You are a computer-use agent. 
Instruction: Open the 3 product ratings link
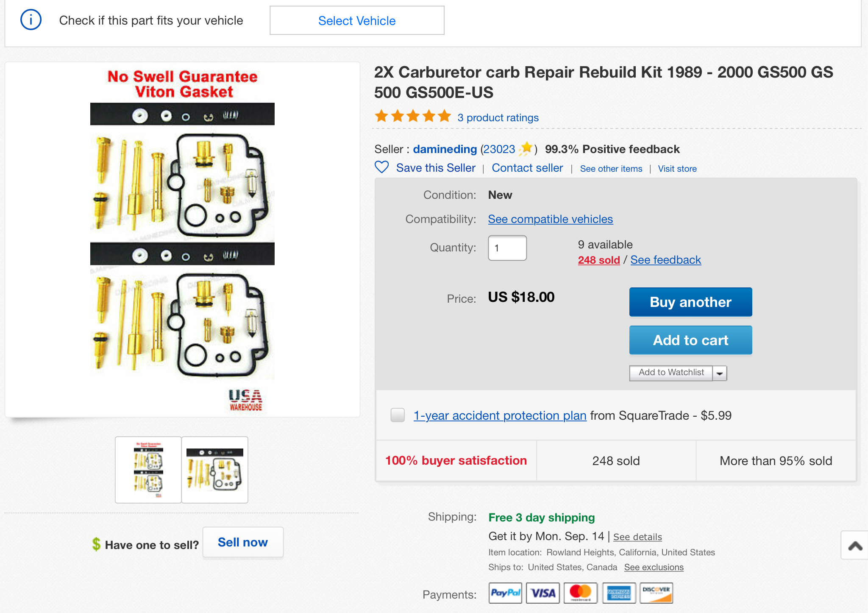pos(498,117)
